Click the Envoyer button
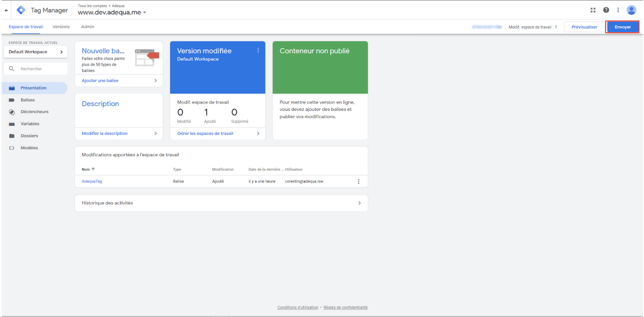Image resolution: width=644 pixels, height=317 pixels. (623, 27)
